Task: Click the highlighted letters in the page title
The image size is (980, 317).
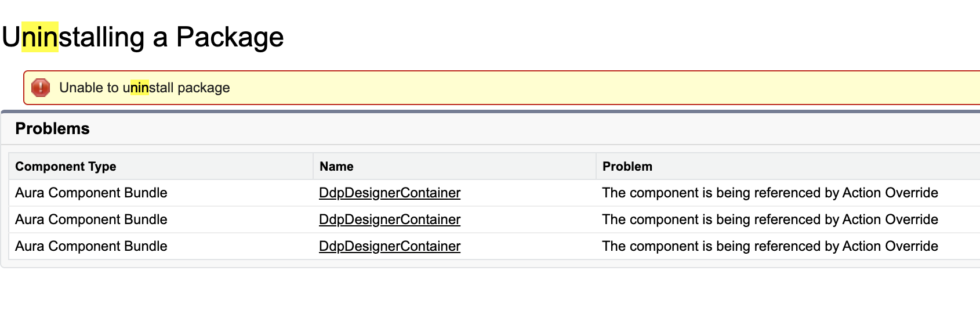Action: point(40,37)
